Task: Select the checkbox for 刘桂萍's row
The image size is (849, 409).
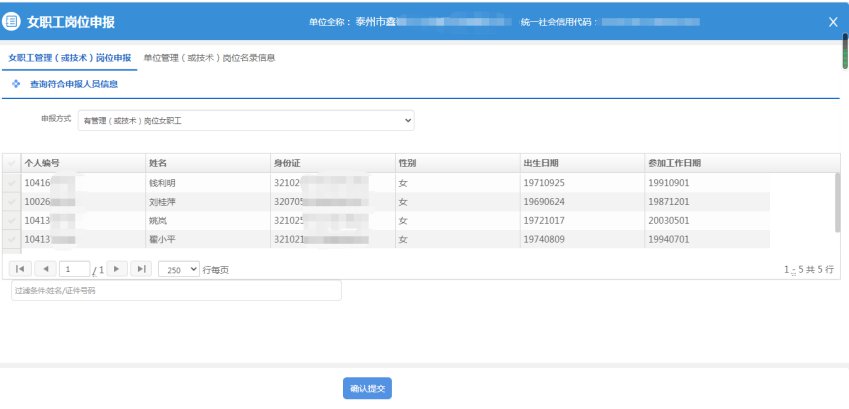Action: [x=11, y=202]
